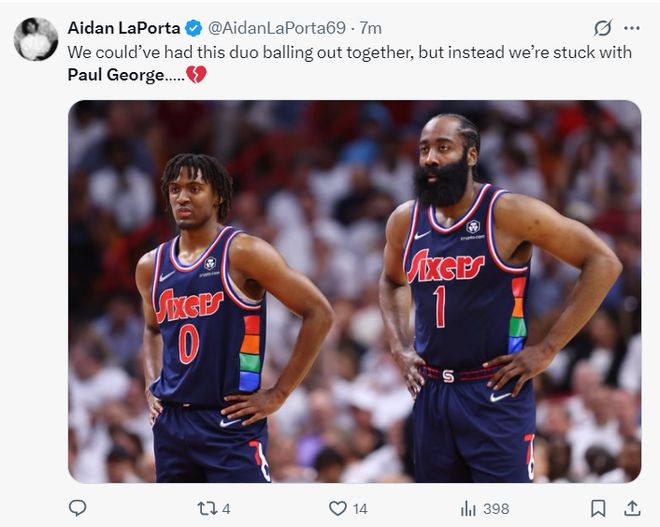Screen dimensions: 660x527
Task: Click the Grok slashed-circle icon
Action: coord(603,28)
